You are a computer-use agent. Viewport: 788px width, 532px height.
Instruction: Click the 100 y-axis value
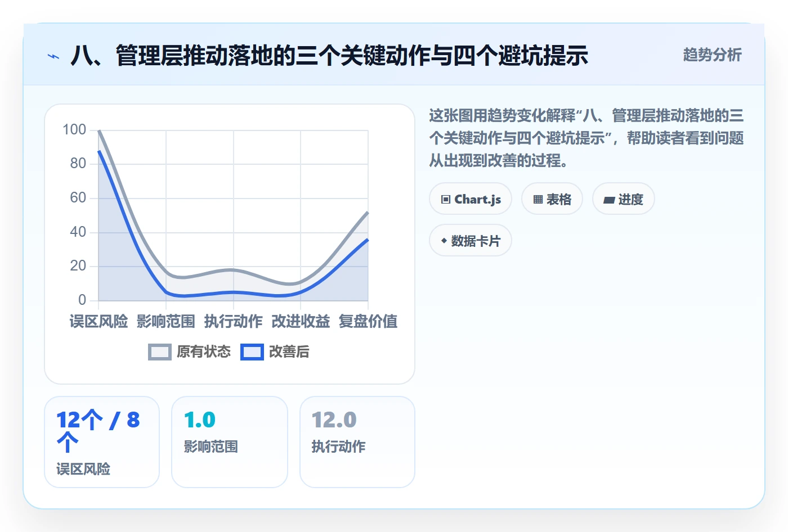[x=74, y=130]
